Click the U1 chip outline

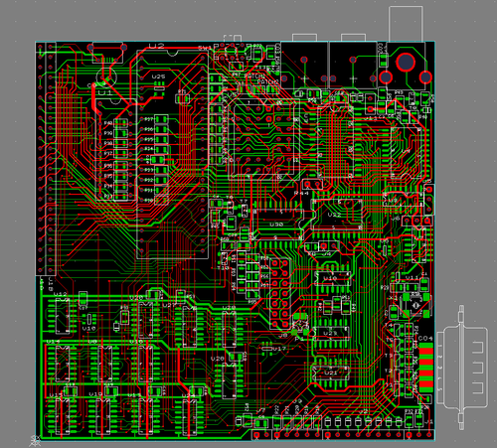[x=116, y=149]
